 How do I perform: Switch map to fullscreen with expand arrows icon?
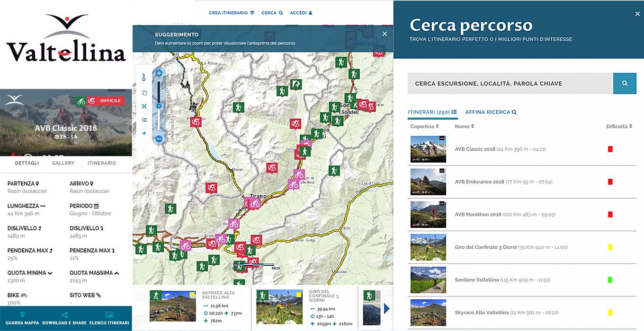[x=144, y=106]
